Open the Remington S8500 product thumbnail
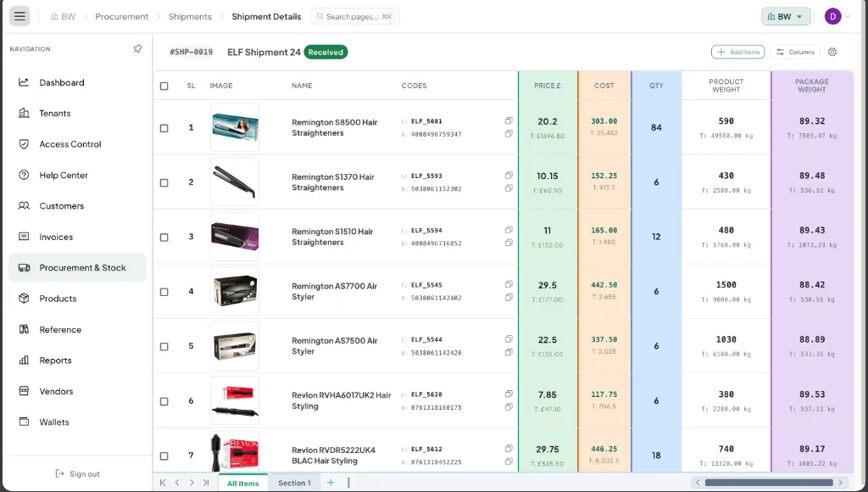The height and width of the screenshot is (492, 868). click(x=235, y=127)
